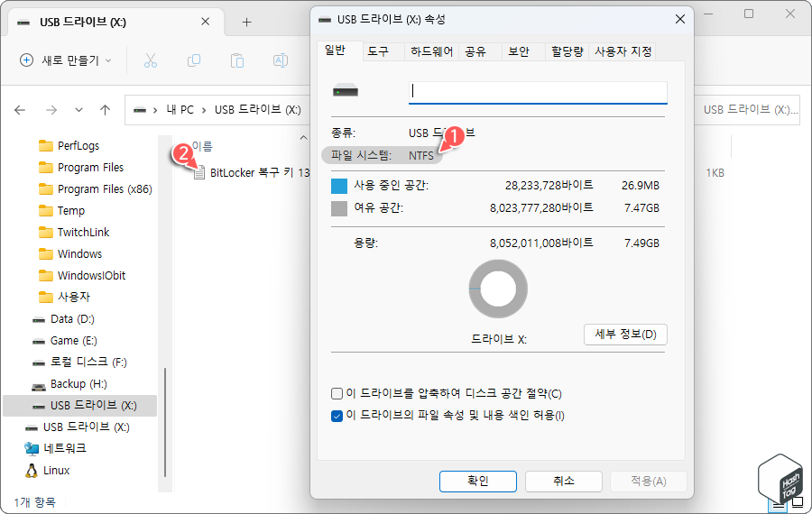Switch to the 할당량 tab

click(x=567, y=51)
